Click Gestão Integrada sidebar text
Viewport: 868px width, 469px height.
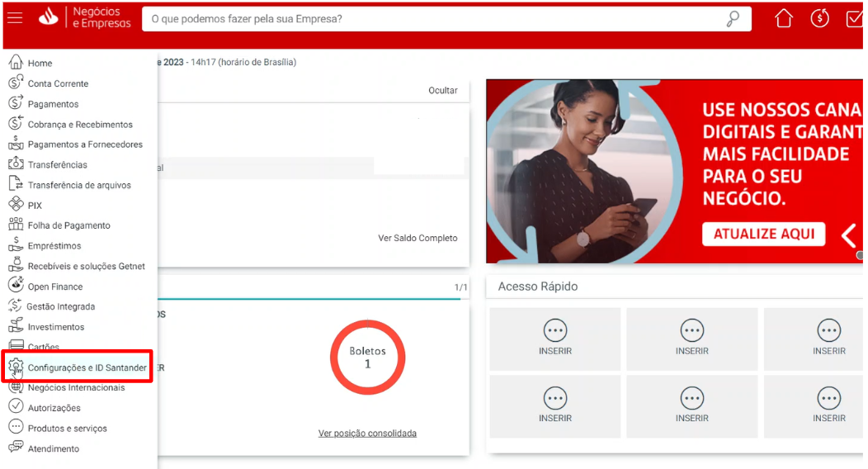tap(61, 307)
